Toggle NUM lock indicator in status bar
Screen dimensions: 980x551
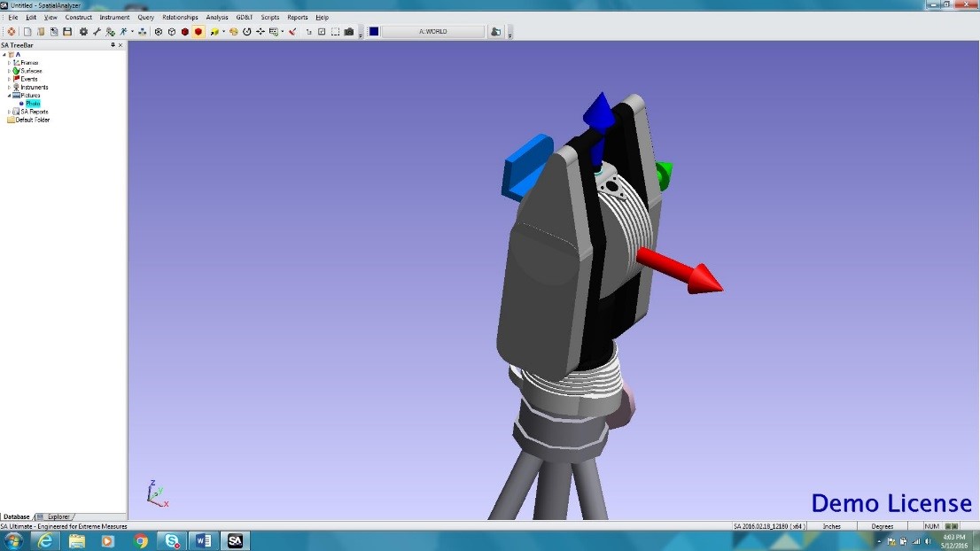(x=930, y=525)
